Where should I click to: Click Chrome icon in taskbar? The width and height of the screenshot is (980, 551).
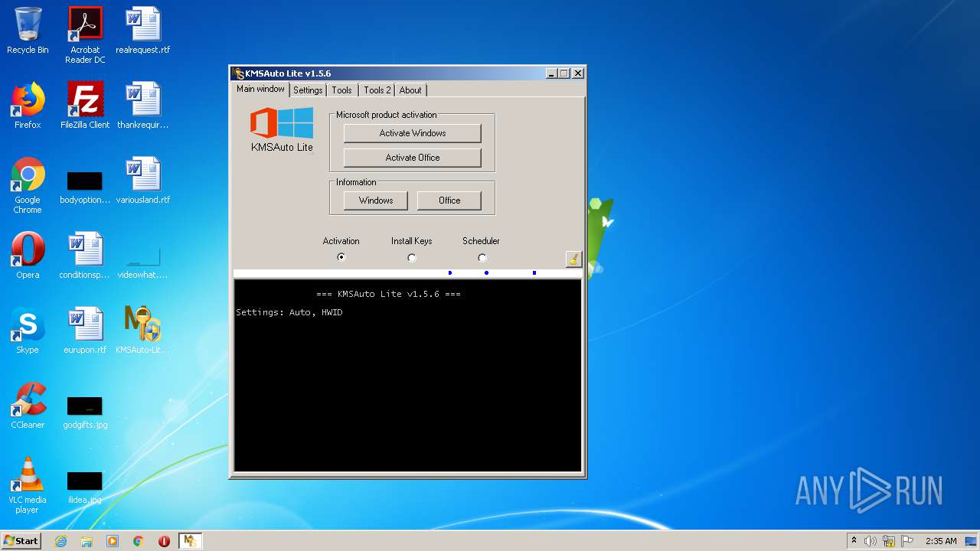click(x=139, y=541)
